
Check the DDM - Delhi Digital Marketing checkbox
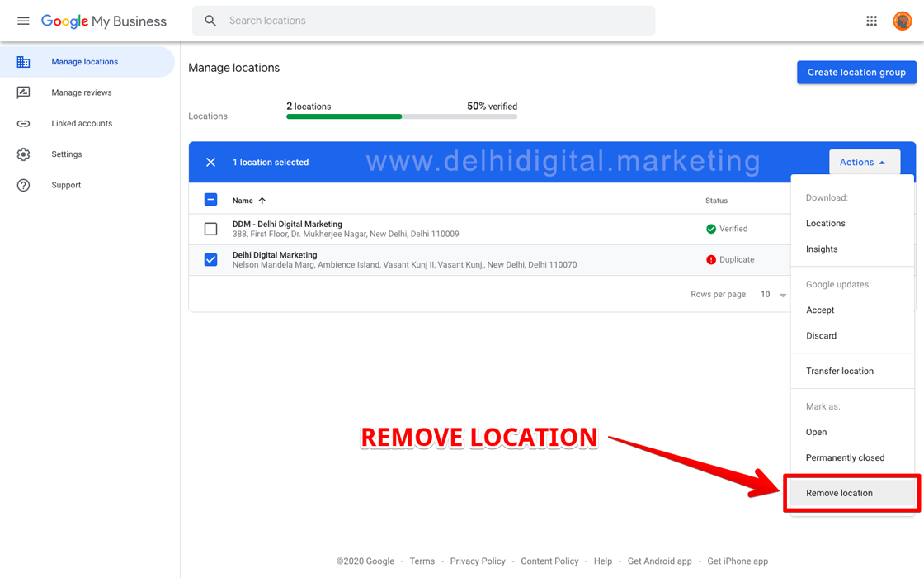point(210,229)
